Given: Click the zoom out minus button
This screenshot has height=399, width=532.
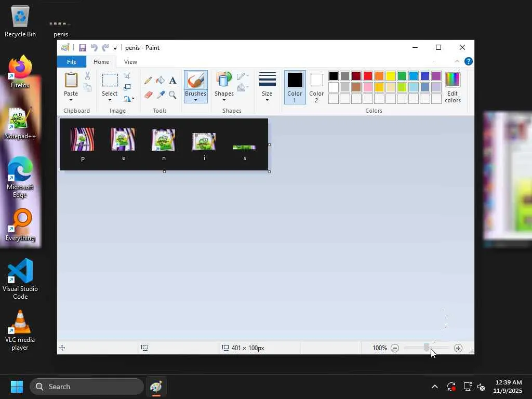Looking at the screenshot, I should pos(395,348).
